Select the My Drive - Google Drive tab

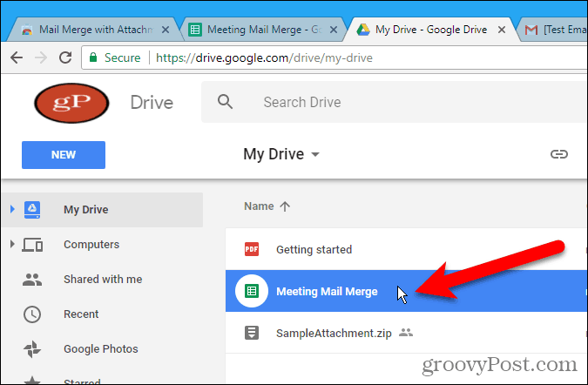click(431, 30)
